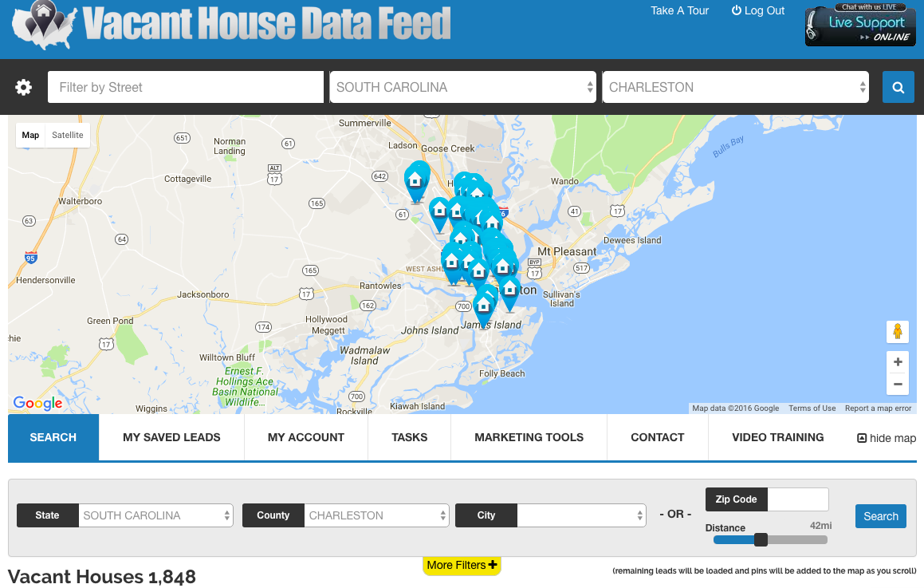Screen dimensions: 924x588
Task: Click the Mt Pleasant map label
Action: (567, 252)
